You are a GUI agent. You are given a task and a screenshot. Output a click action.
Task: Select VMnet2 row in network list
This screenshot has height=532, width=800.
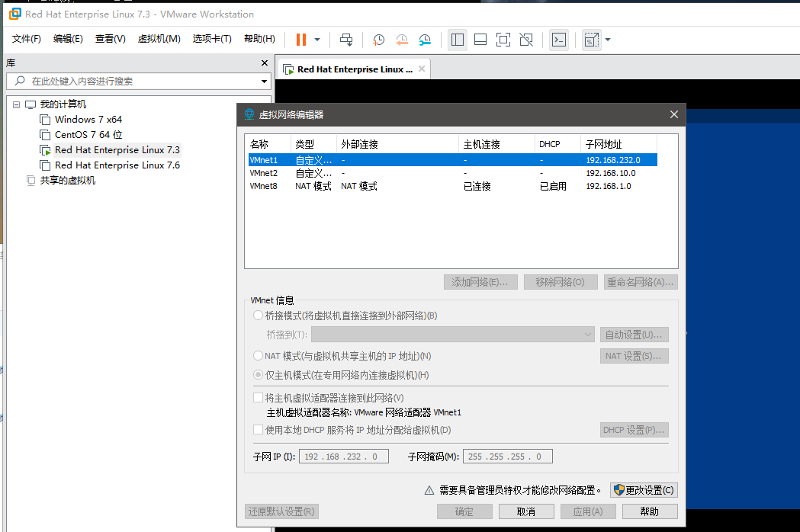[x=452, y=173]
